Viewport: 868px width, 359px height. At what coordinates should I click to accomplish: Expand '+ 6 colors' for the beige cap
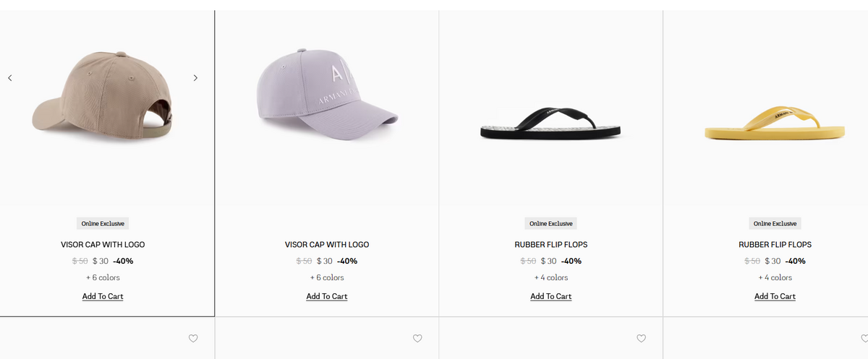[x=103, y=277]
